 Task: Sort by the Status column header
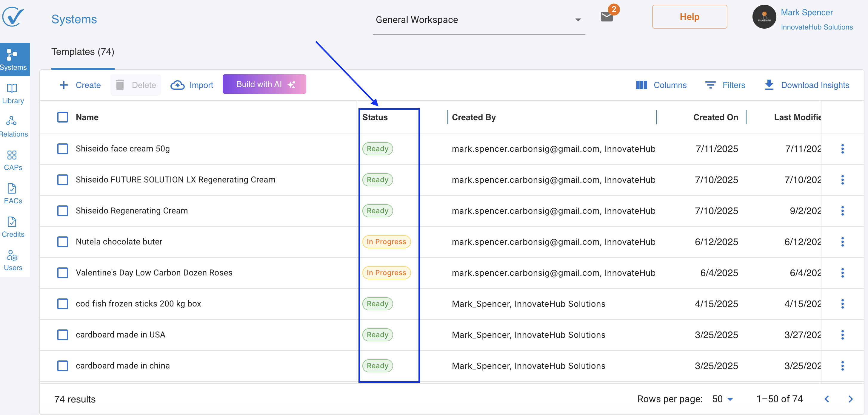click(x=375, y=117)
